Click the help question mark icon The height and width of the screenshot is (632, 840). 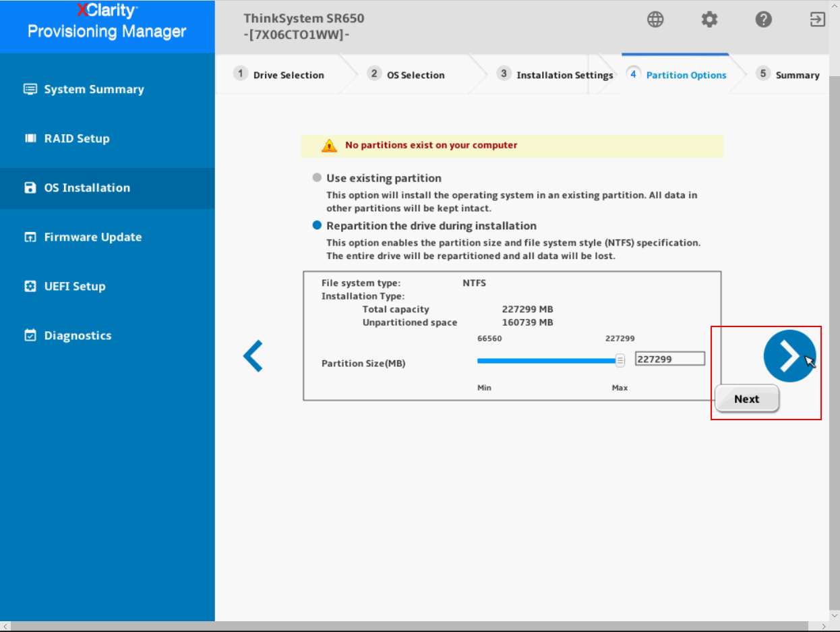763,20
